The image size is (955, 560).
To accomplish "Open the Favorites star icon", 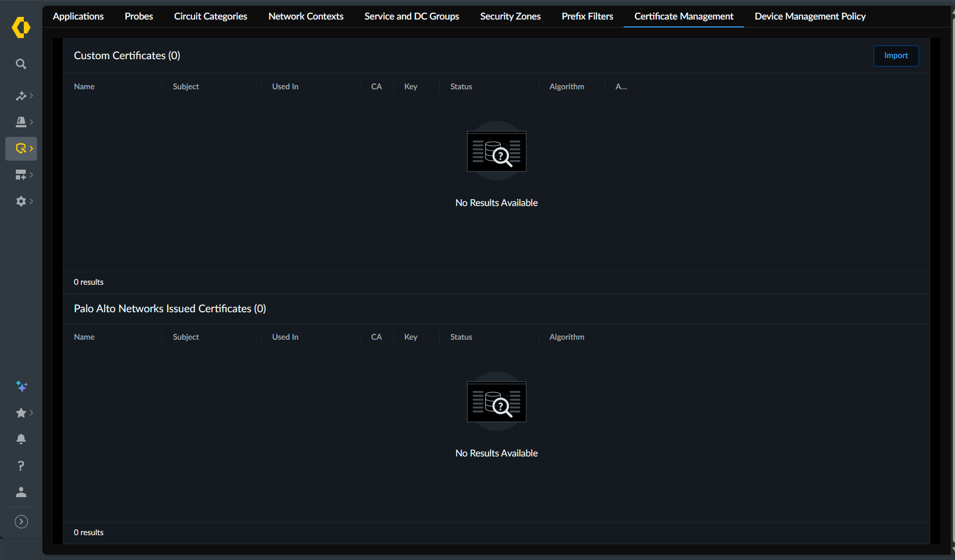I will coord(21,413).
